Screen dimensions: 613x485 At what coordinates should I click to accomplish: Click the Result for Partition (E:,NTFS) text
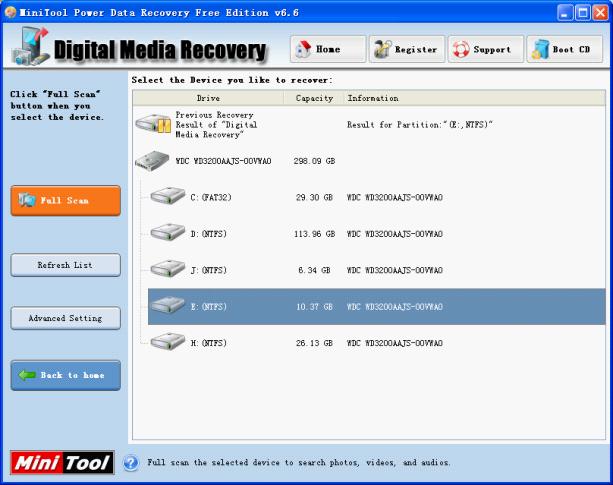coord(419,125)
